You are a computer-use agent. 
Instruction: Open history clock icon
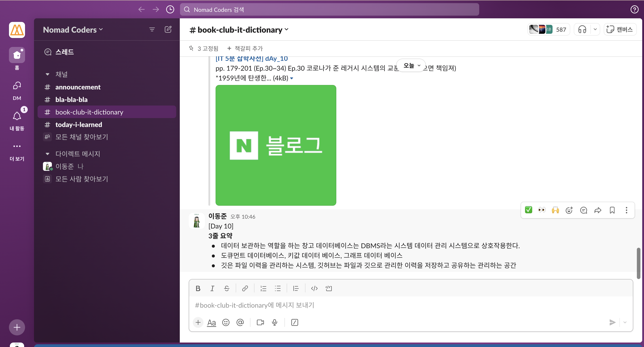coord(170,9)
